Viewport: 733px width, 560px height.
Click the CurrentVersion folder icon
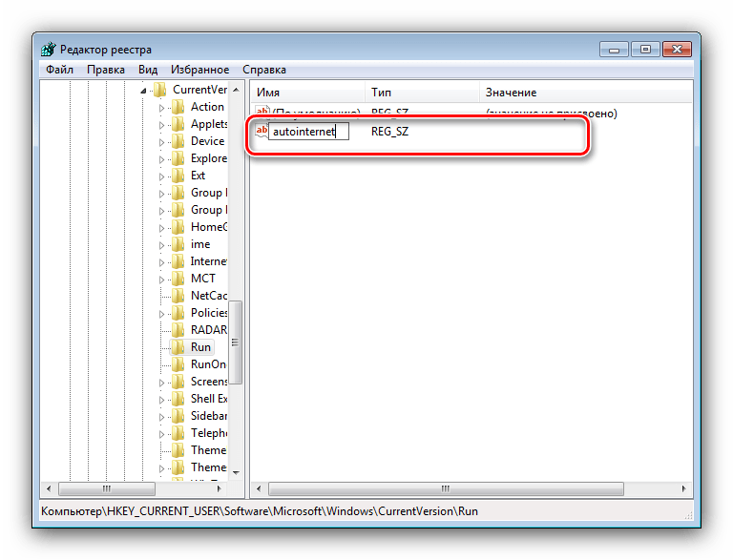tap(160, 90)
